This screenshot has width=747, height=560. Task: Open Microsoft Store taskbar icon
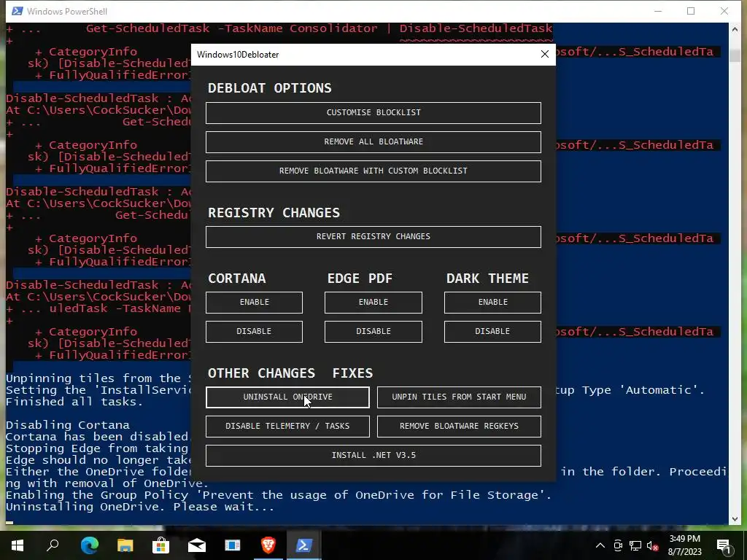point(160,545)
